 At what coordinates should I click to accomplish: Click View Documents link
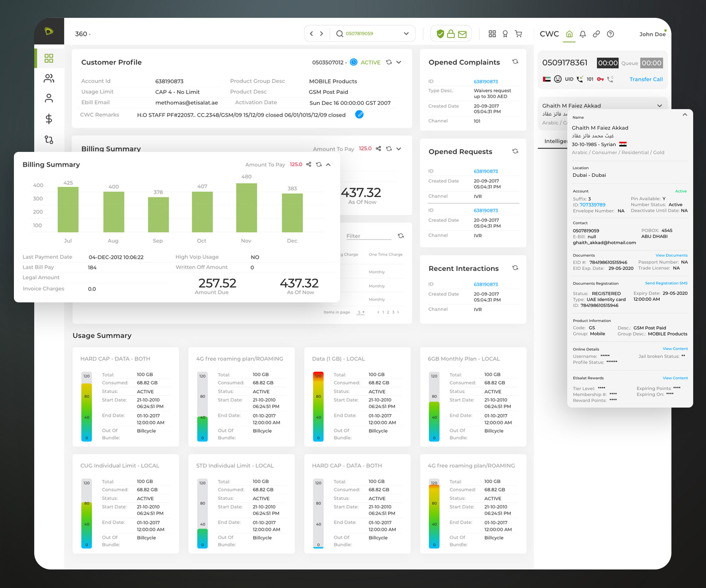(x=671, y=255)
